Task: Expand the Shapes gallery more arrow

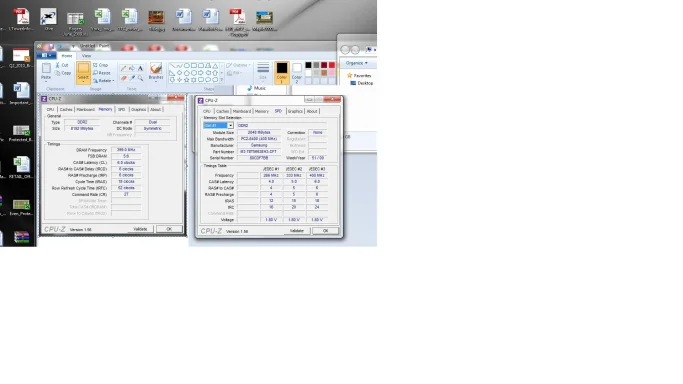Action: [x=222, y=80]
